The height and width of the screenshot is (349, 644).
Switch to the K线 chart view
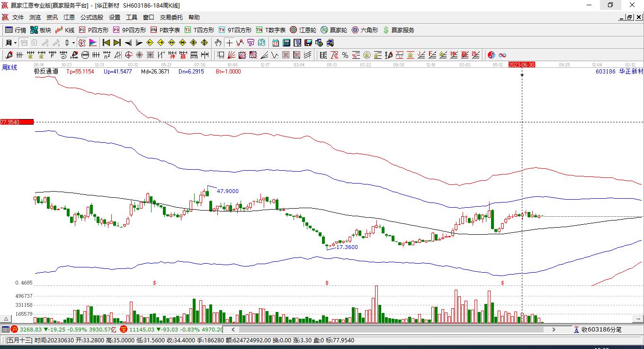[x=65, y=30]
